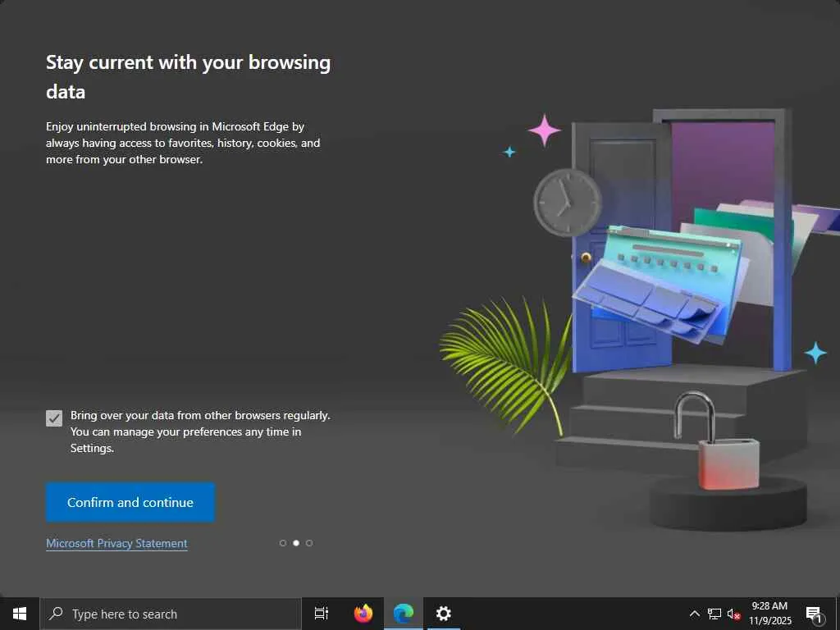Open the notification center icon

[814, 614]
